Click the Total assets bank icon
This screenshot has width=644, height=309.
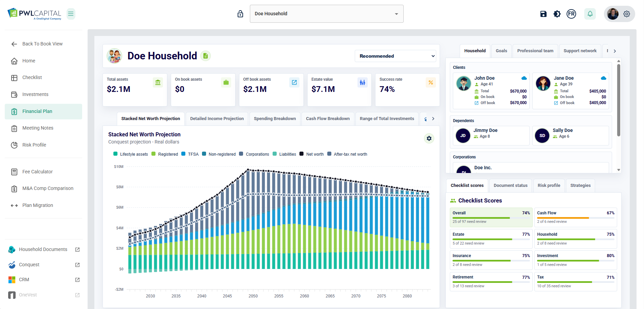(158, 82)
